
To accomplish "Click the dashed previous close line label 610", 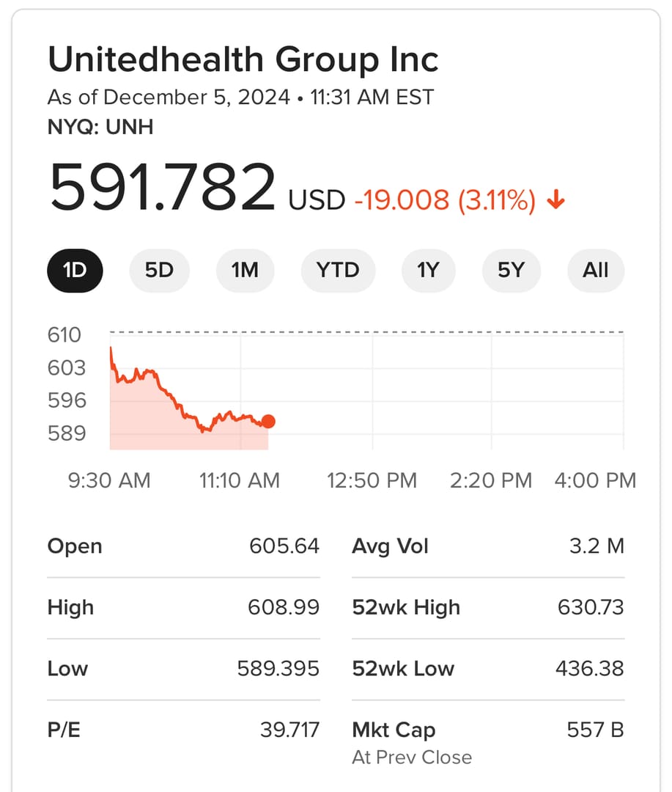I will pyautogui.click(x=64, y=335).
